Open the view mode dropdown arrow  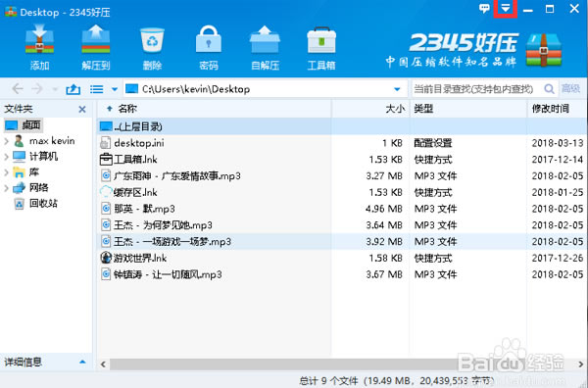point(115,89)
